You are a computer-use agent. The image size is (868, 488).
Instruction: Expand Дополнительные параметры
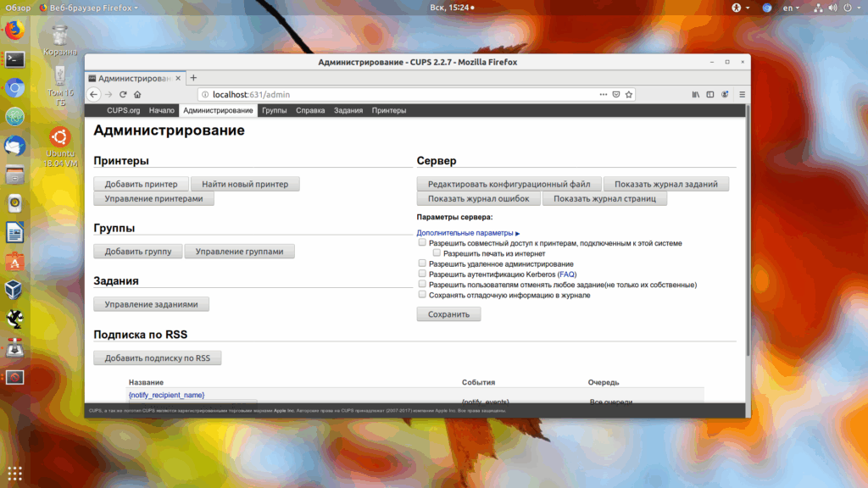(x=468, y=233)
